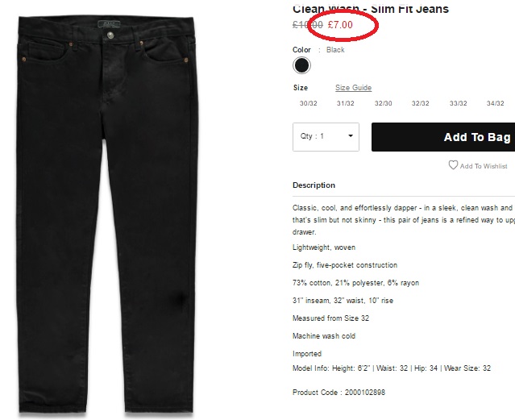Click the quantity dropdown arrow
Viewport: 515px width, 420px height.
[x=351, y=135]
